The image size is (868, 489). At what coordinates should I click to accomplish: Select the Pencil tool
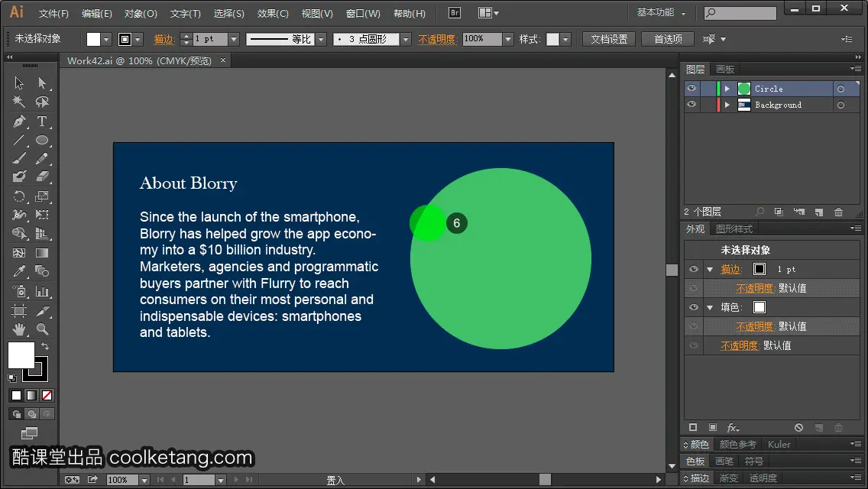[42, 158]
